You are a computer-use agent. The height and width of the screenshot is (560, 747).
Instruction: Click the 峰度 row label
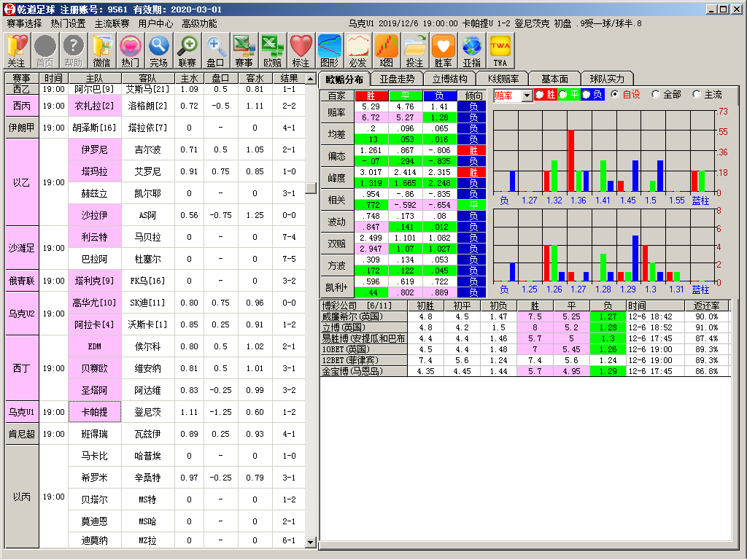click(337, 178)
